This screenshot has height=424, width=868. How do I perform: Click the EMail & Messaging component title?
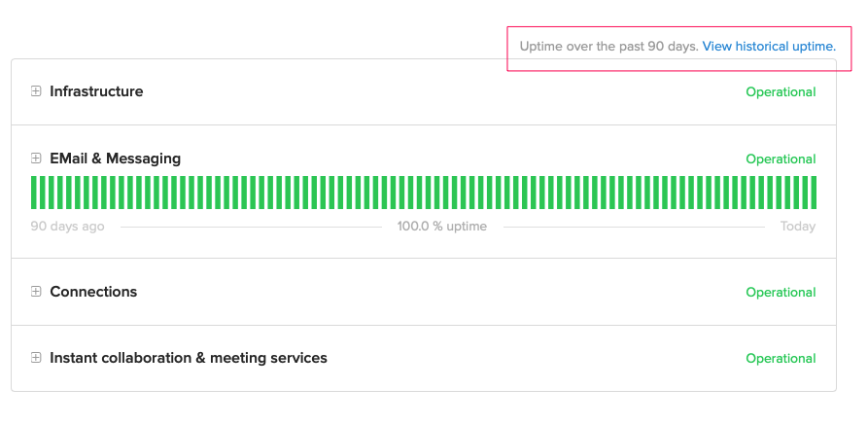coord(115,159)
